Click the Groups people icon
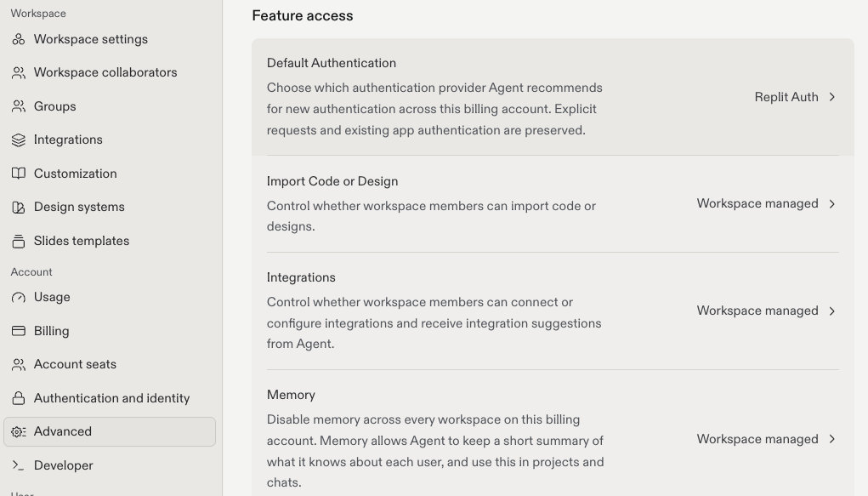The width and height of the screenshot is (868, 496). tap(18, 106)
